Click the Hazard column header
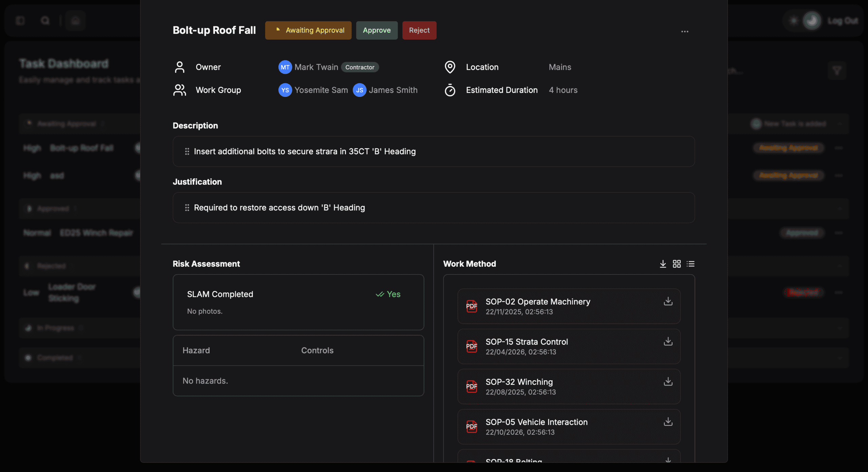868x472 pixels. pyautogui.click(x=196, y=350)
